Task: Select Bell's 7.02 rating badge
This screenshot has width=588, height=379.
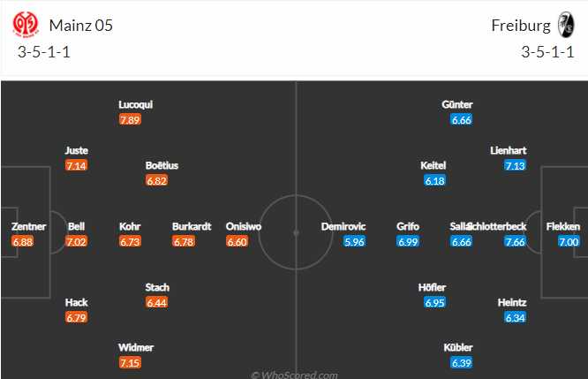Action: click(x=77, y=241)
